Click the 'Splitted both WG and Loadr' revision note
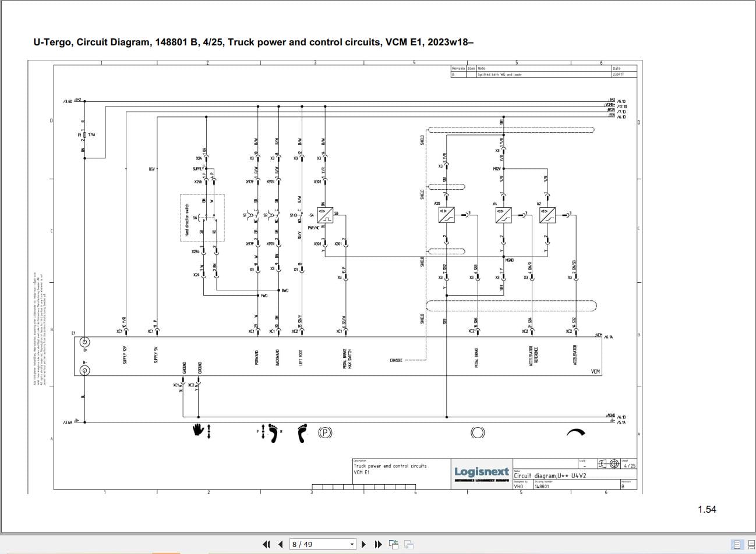This screenshot has height=554, width=756. [x=500, y=74]
